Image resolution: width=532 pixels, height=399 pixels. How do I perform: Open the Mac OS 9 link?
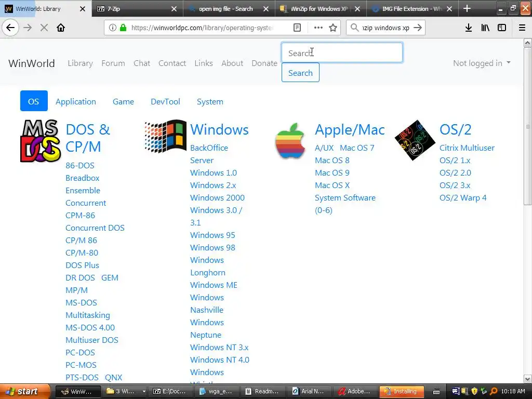point(332,172)
